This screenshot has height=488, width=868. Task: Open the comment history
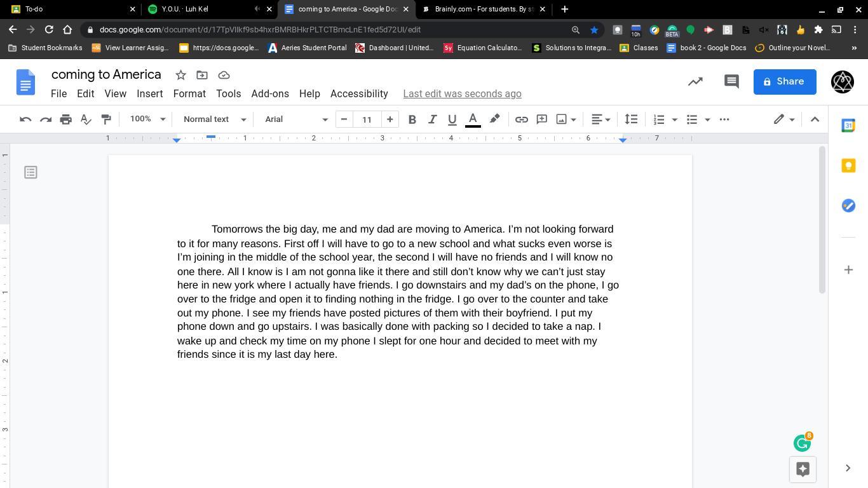click(x=731, y=81)
